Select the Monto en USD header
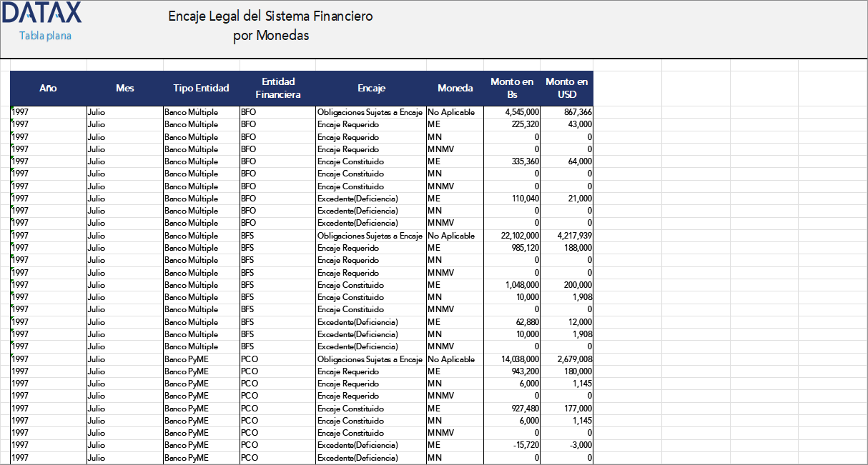 pyautogui.click(x=567, y=88)
